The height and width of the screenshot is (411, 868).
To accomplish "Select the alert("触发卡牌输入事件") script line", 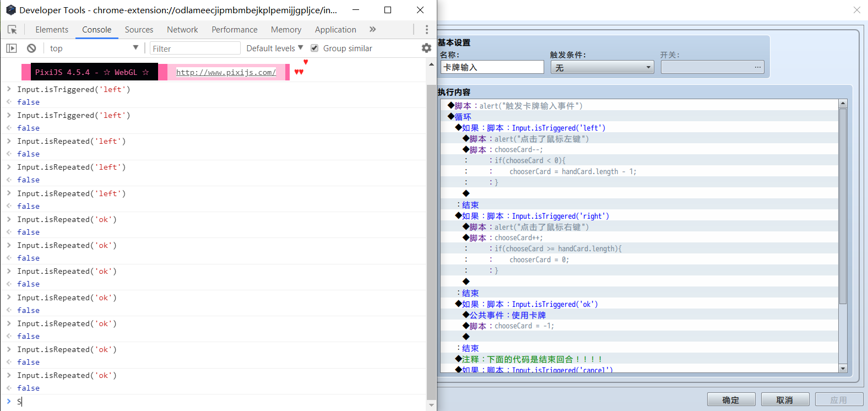I will (x=639, y=106).
